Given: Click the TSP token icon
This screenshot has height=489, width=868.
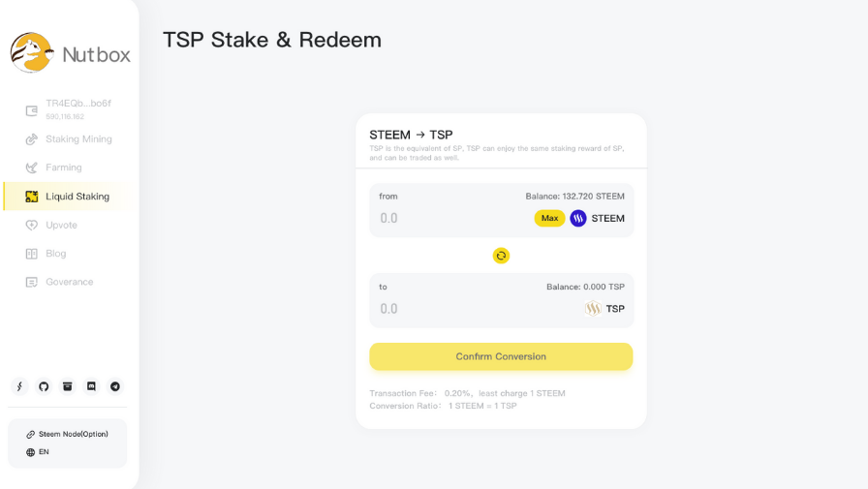Looking at the screenshot, I should tap(593, 308).
